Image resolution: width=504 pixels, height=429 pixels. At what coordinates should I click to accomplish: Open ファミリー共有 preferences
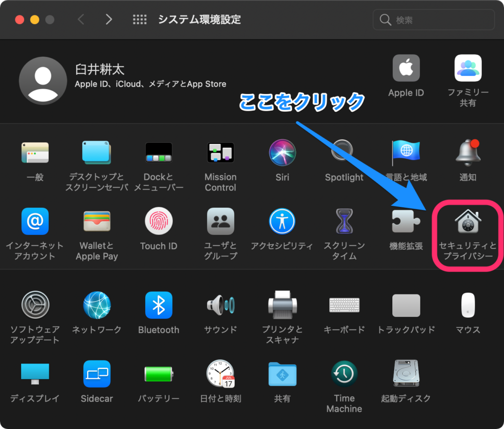468,68
